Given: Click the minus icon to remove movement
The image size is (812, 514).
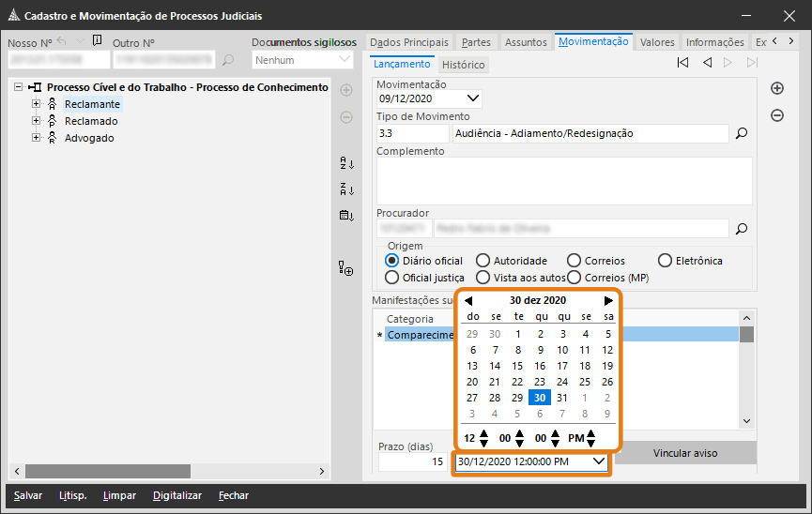Looking at the screenshot, I should pyautogui.click(x=776, y=115).
